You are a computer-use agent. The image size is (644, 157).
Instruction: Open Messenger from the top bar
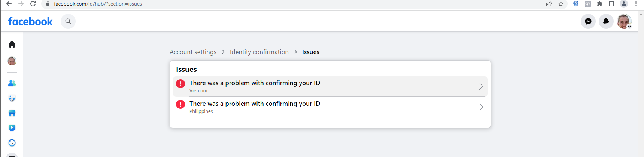[588, 21]
